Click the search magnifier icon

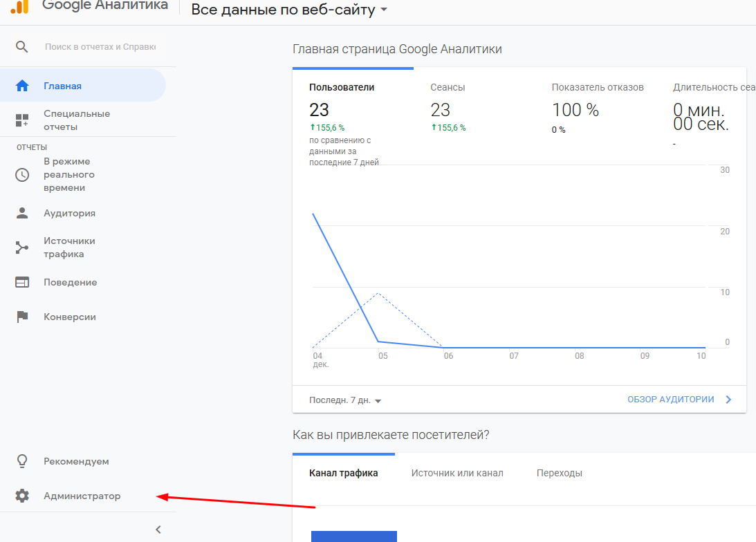tap(21, 47)
